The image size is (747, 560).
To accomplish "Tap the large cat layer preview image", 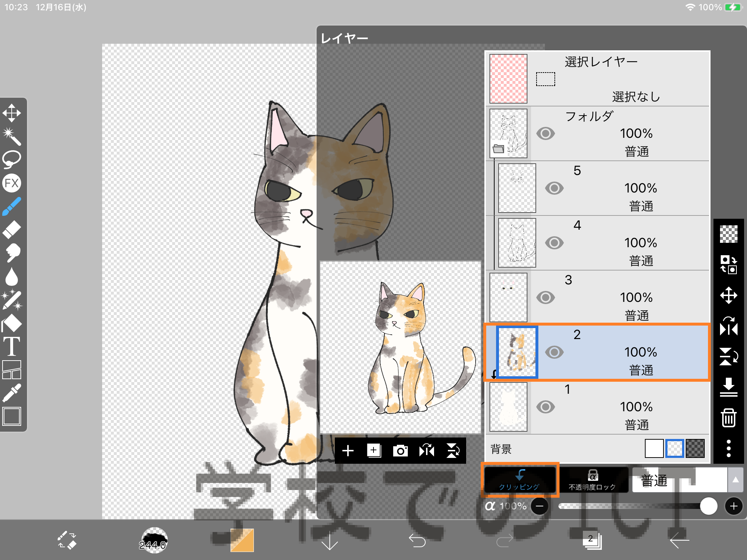I will (x=400, y=347).
